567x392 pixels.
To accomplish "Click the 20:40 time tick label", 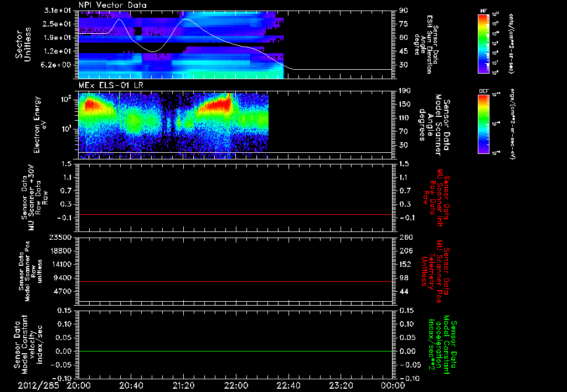I will click(x=131, y=385).
